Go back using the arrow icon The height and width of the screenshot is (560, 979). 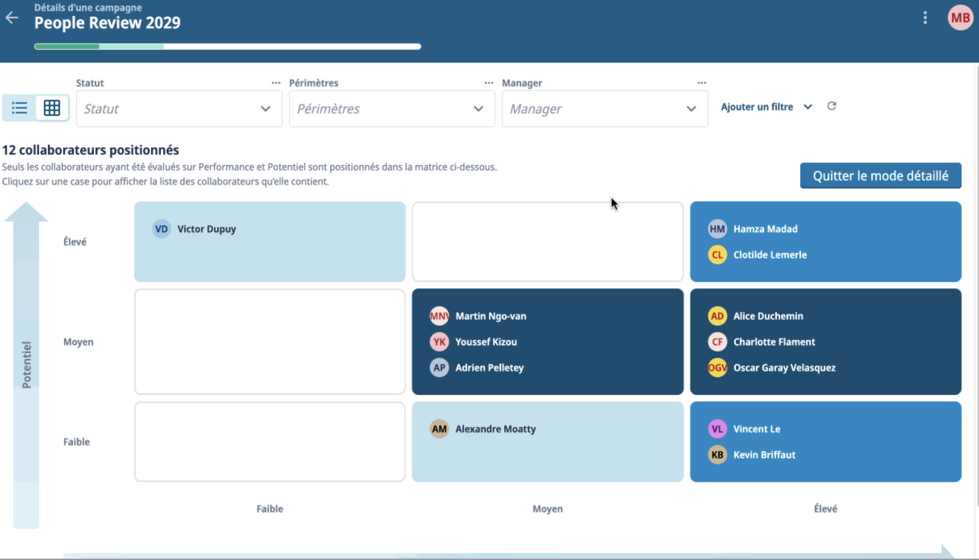coord(12,18)
